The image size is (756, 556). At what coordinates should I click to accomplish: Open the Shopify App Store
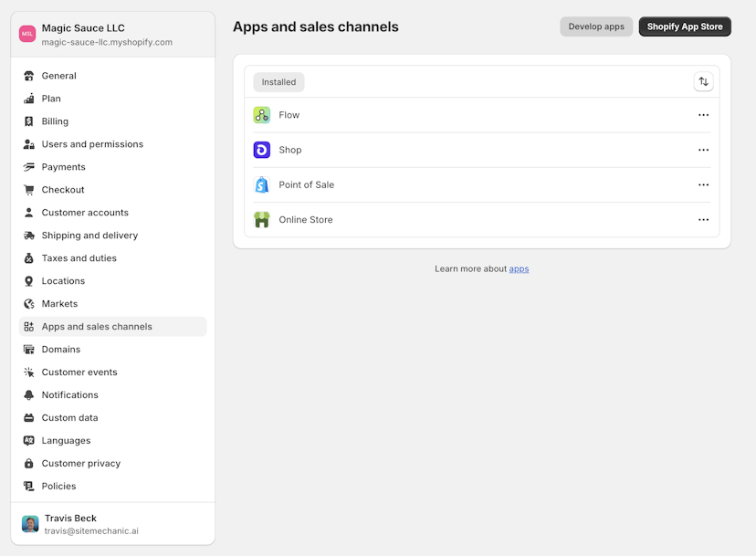(685, 26)
